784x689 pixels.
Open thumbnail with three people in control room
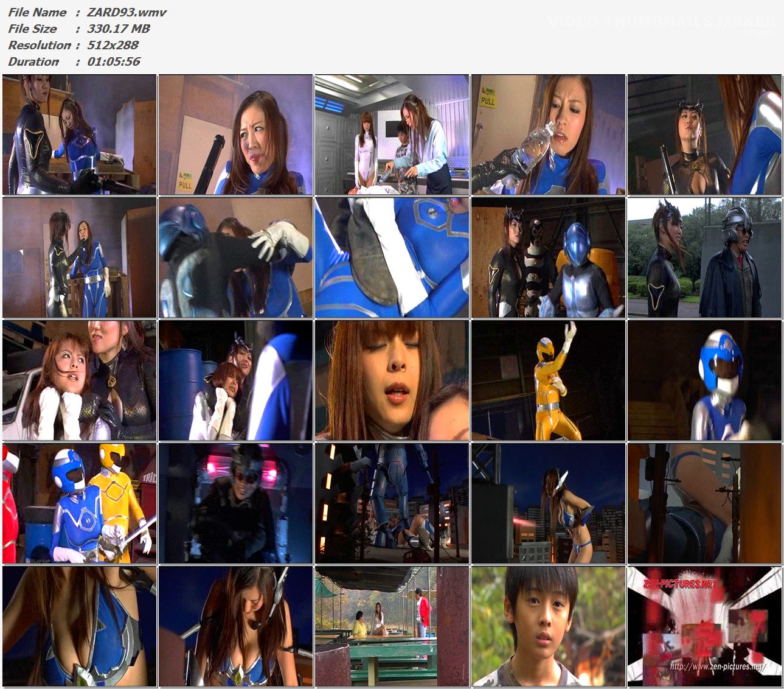[392, 135]
